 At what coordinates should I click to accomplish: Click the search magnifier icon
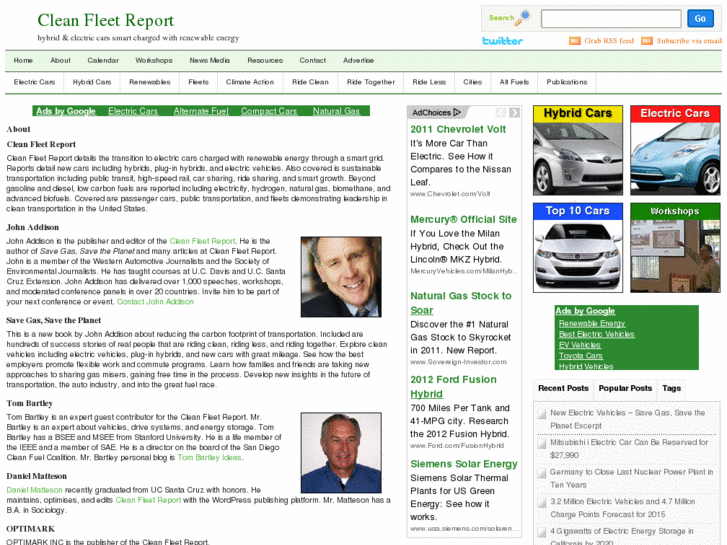(x=523, y=18)
